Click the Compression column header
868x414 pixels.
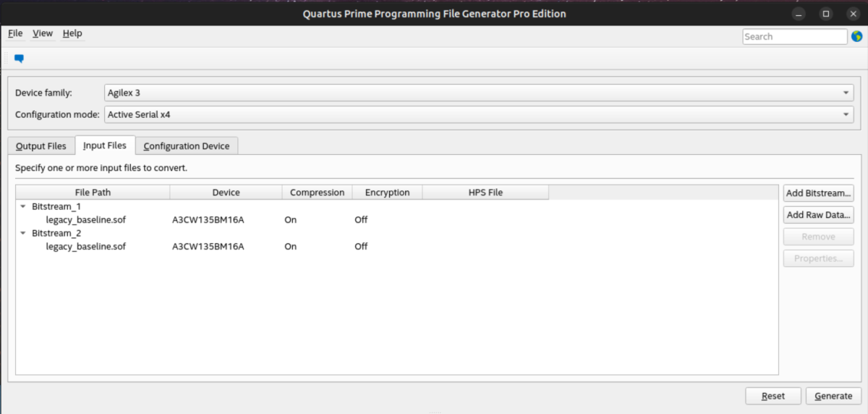pyautogui.click(x=317, y=193)
